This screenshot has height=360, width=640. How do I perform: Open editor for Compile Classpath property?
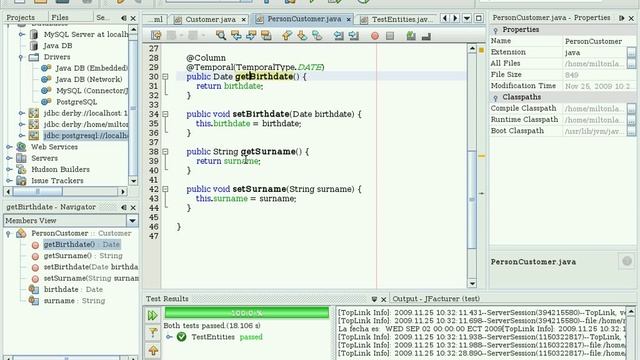(631, 109)
